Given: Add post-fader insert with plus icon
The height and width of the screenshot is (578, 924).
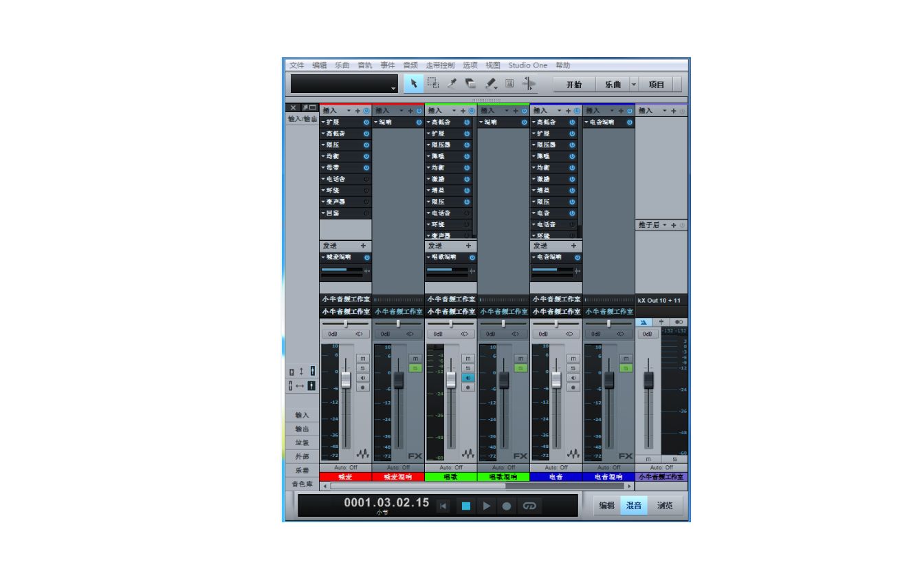Looking at the screenshot, I should [673, 226].
